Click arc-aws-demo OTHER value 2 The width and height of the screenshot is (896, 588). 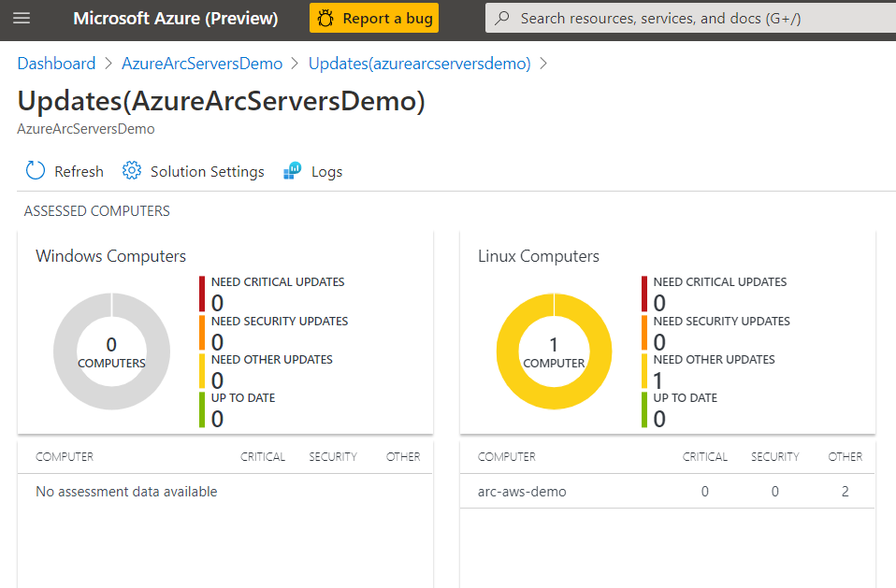pos(845,492)
